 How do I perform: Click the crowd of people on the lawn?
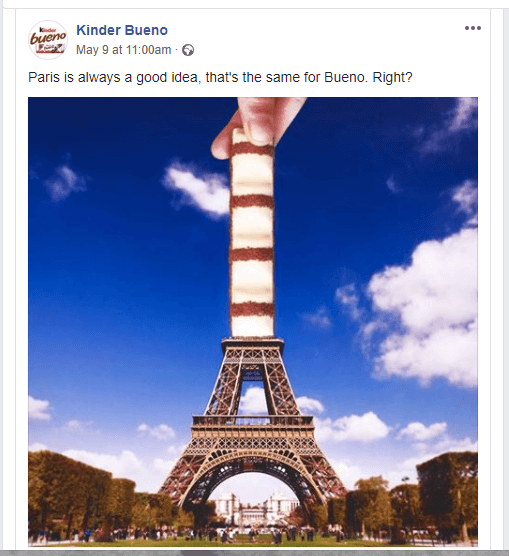[x=248, y=535]
